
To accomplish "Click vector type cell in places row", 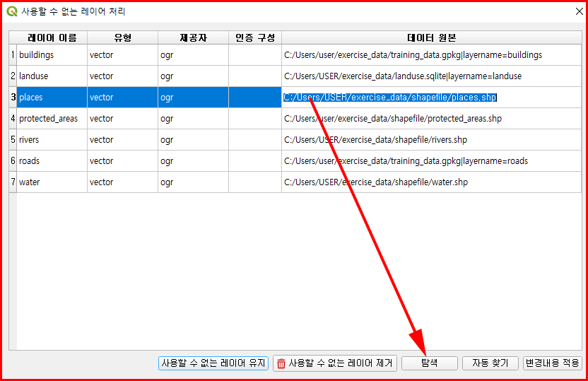I will click(123, 97).
